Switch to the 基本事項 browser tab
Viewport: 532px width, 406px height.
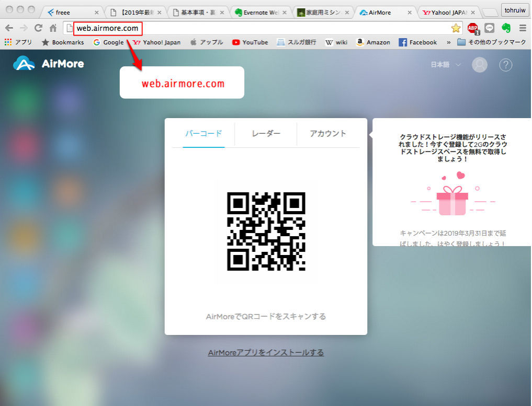pyautogui.click(x=198, y=13)
